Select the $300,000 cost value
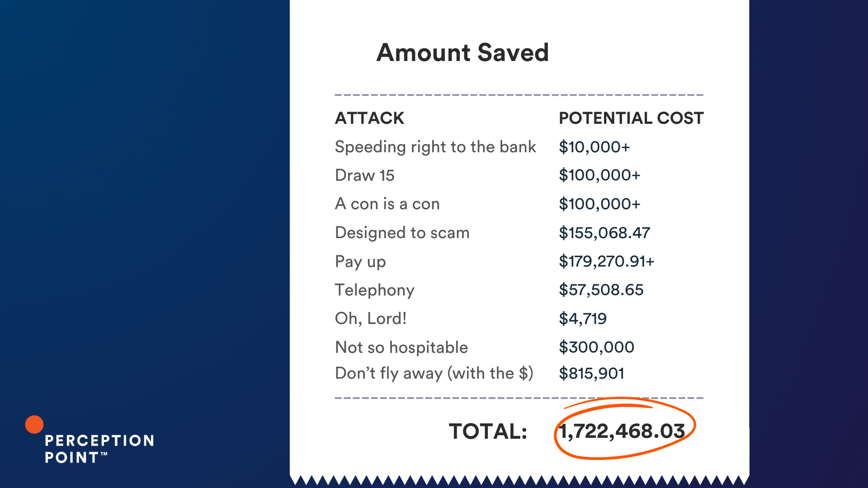This screenshot has width=868, height=488. pos(596,347)
